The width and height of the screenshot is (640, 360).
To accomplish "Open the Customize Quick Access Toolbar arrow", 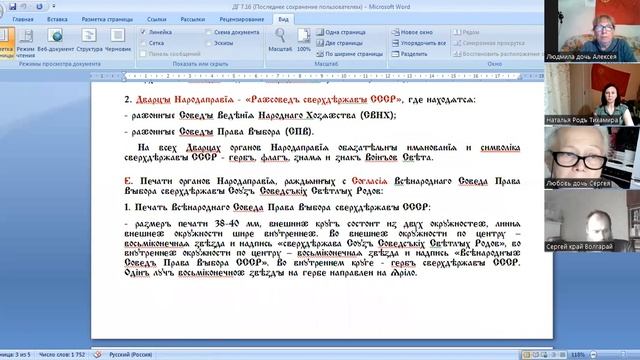I will coord(53,7).
